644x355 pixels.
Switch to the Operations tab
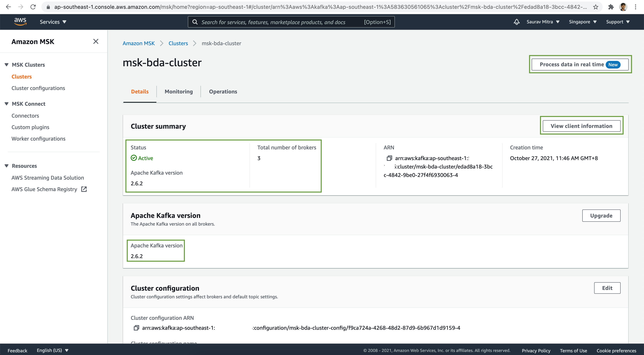tap(223, 91)
